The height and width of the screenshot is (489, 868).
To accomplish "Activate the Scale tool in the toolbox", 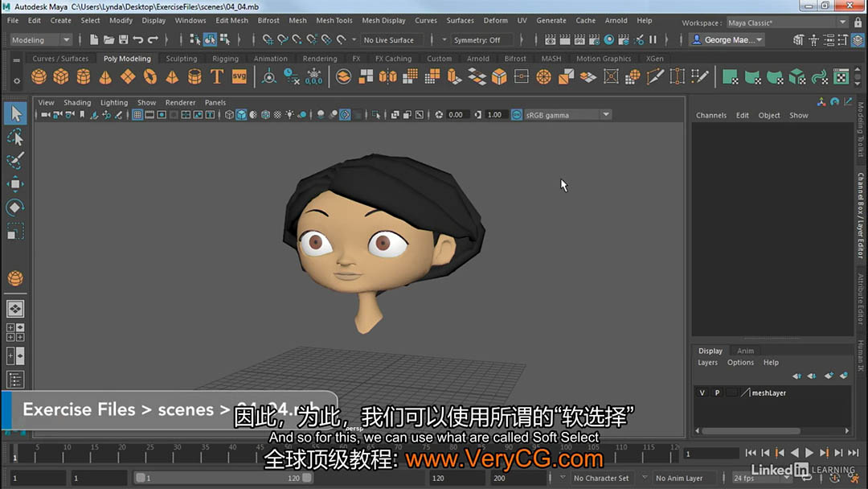I will click(x=15, y=230).
